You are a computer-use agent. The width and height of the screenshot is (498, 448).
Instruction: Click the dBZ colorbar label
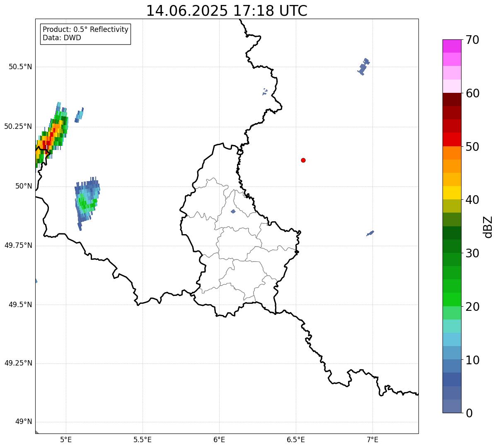pyautogui.click(x=488, y=226)
